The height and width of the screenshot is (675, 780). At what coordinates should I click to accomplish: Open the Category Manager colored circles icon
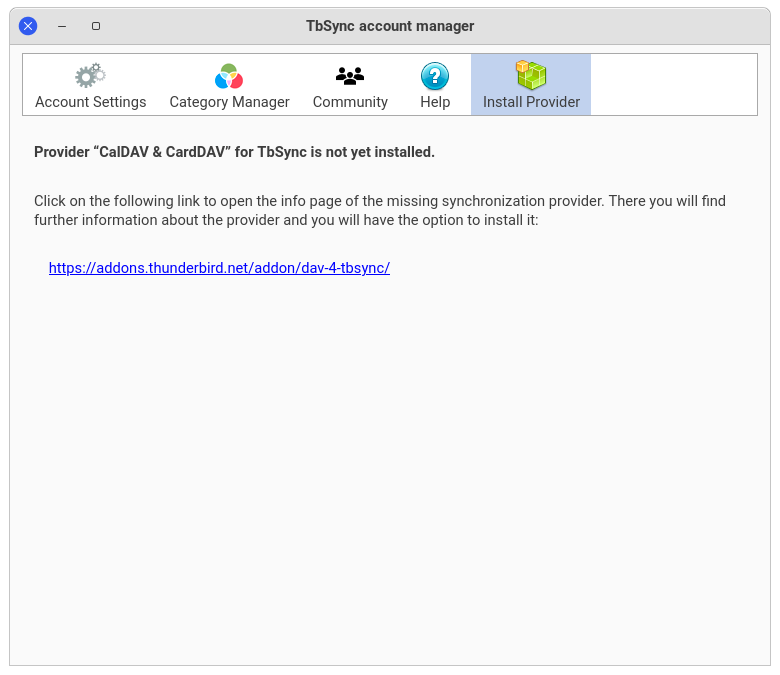229,76
